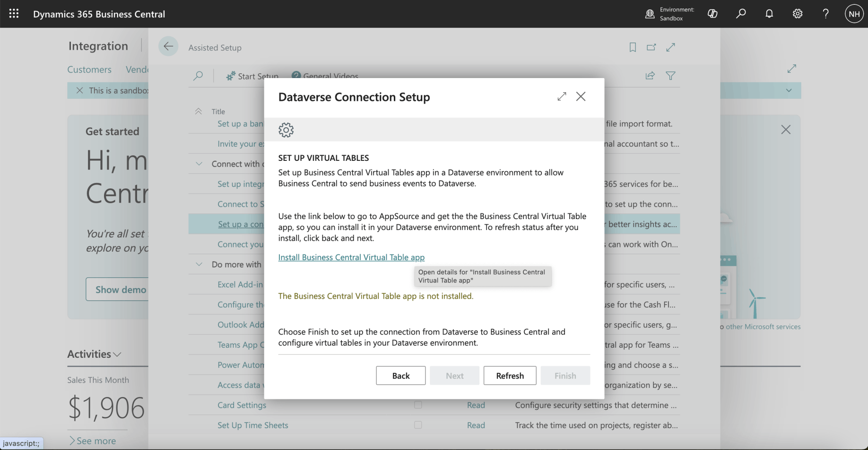The height and width of the screenshot is (450, 868).
Task: Toggle the Set Up Time Sheets checkbox
Action: [418, 425]
